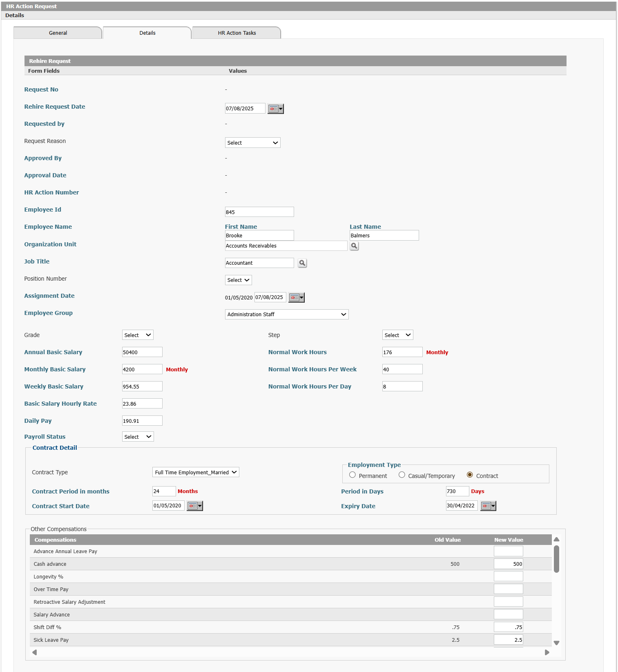The height and width of the screenshot is (672, 618).
Task: Select Casual/Temporary employment type
Action: click(402, 475)
